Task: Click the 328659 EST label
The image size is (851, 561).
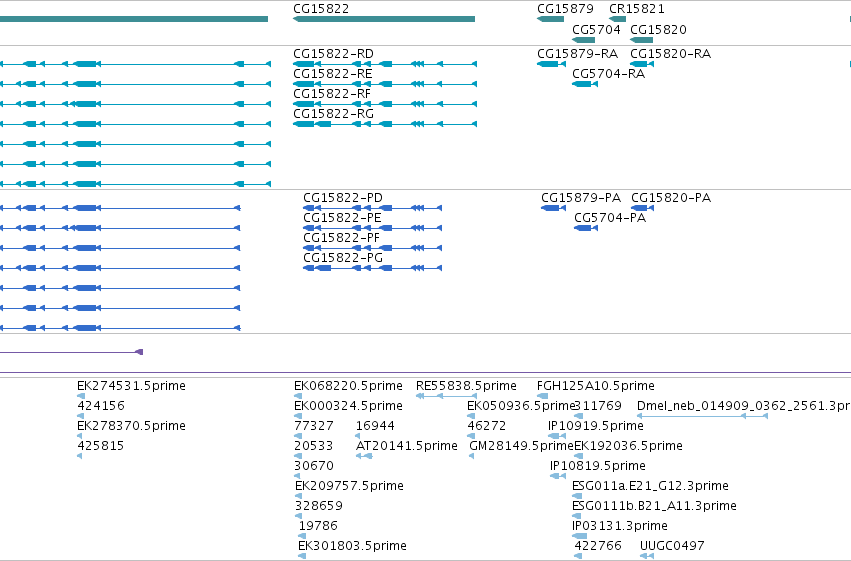Action: (x=319, y=506)
